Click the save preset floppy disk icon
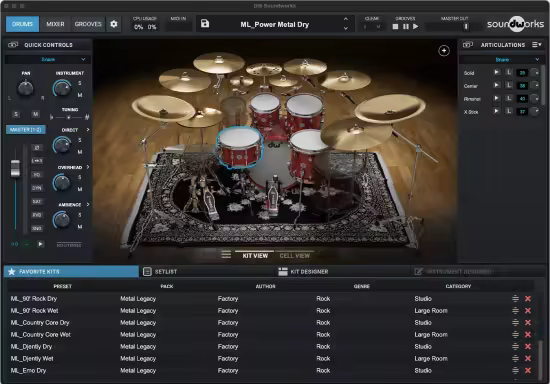Viewport: 550px width, 384px height. pos(205,23)
